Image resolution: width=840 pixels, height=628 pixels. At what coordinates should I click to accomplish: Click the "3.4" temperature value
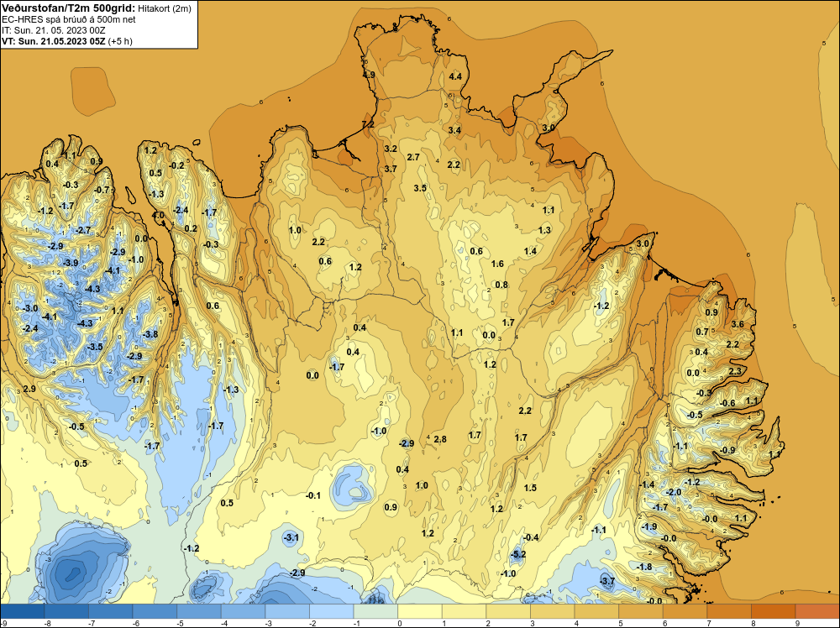coord(454,130)
